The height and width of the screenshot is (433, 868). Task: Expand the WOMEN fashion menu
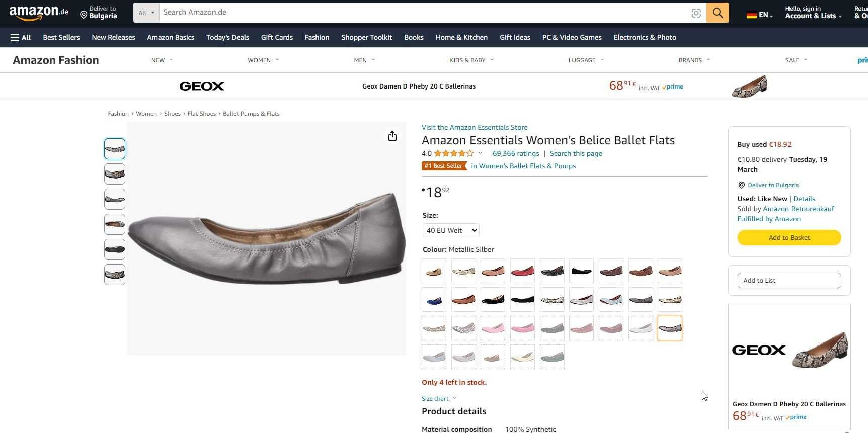(263, 60)
